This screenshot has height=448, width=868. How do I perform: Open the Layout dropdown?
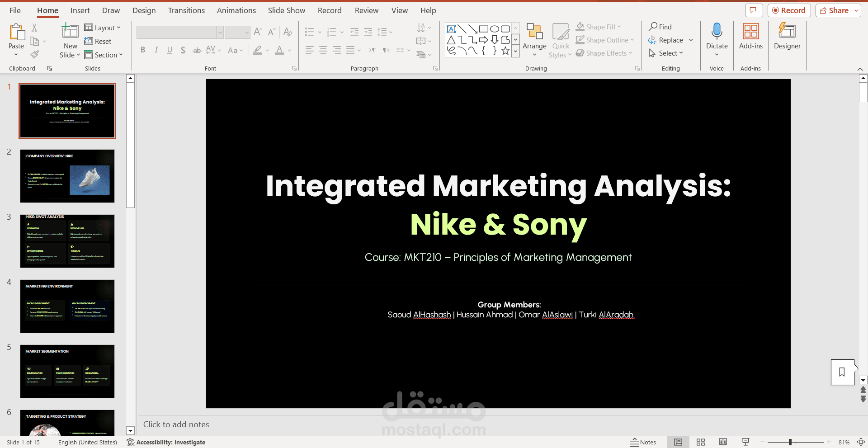point(103,28)
